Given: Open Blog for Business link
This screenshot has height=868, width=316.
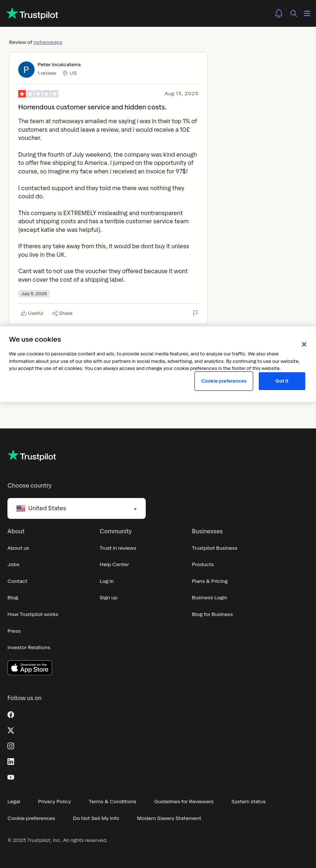Looking at the screenshot, I should tap(212, 615).
